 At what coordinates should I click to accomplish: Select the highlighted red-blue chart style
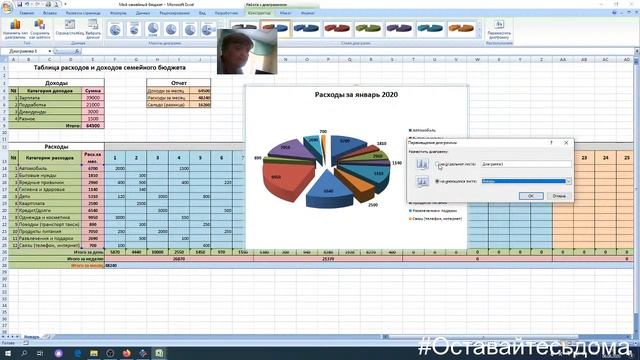[x=276, y=29]
